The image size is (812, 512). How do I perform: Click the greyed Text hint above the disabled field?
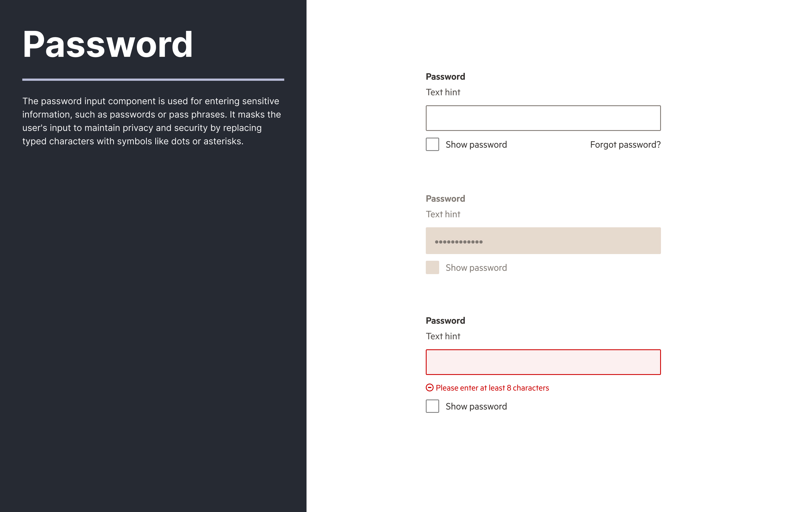click(x=443, y=214)
